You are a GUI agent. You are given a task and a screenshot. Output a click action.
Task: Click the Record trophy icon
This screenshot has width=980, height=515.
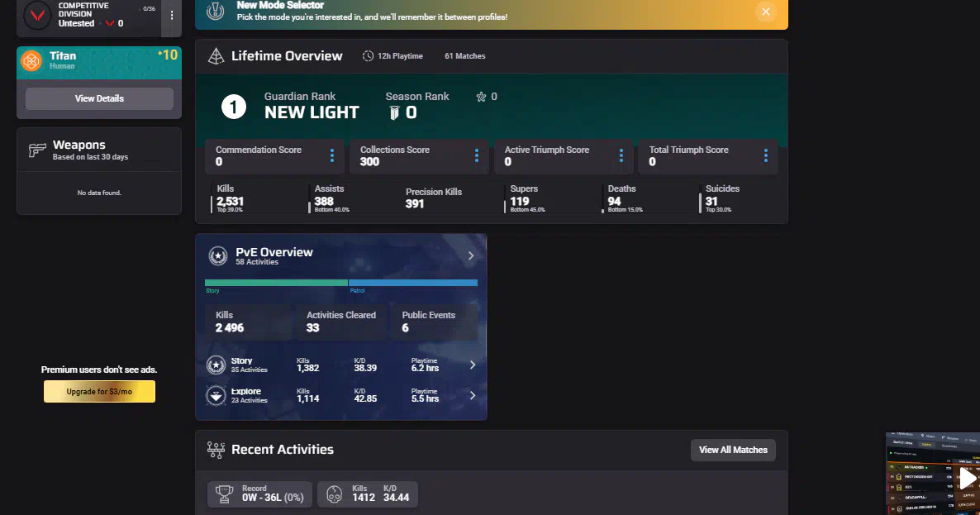(x=224, y=494)
